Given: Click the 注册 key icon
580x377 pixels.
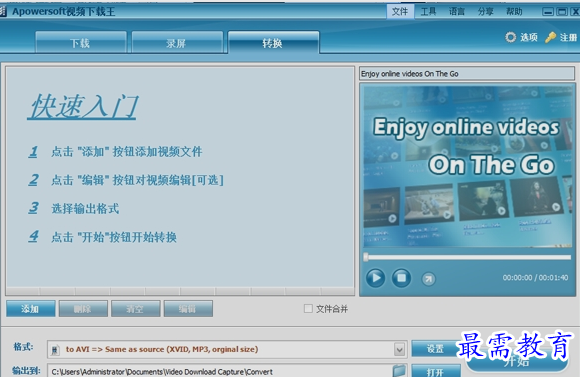Looking at the screenshot, I should click(x=550, y=37).
